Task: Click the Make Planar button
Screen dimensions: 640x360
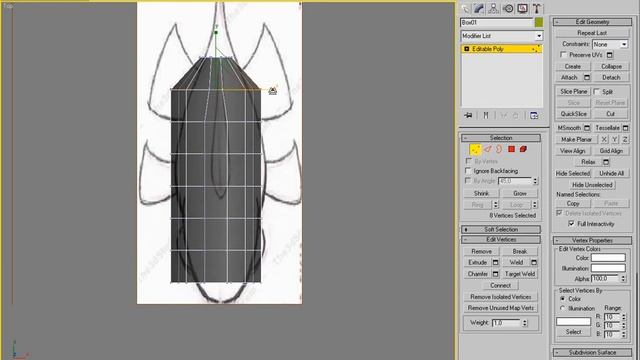Action: pyautogui.click(x=576, y=140)
